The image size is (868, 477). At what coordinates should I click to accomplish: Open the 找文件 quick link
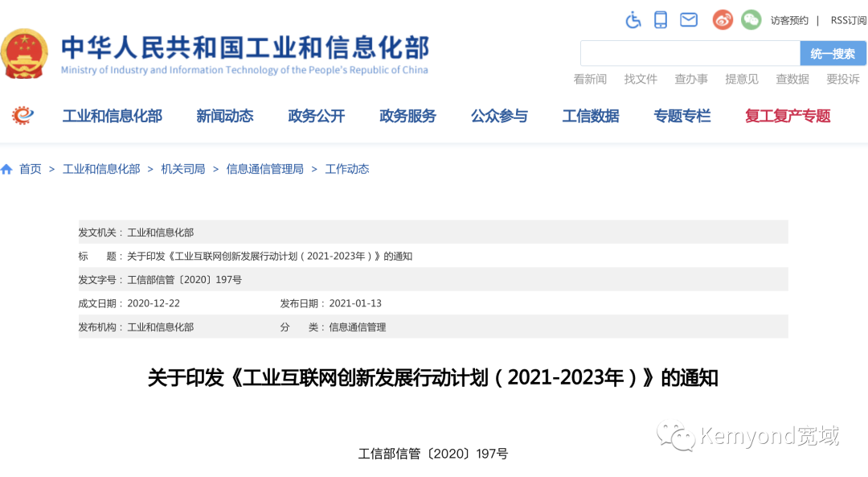641,79
